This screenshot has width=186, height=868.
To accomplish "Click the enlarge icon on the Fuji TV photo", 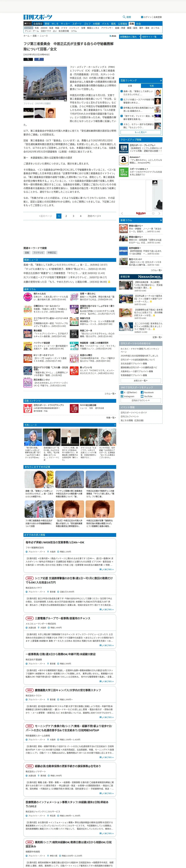I will [x=65, y=100].
